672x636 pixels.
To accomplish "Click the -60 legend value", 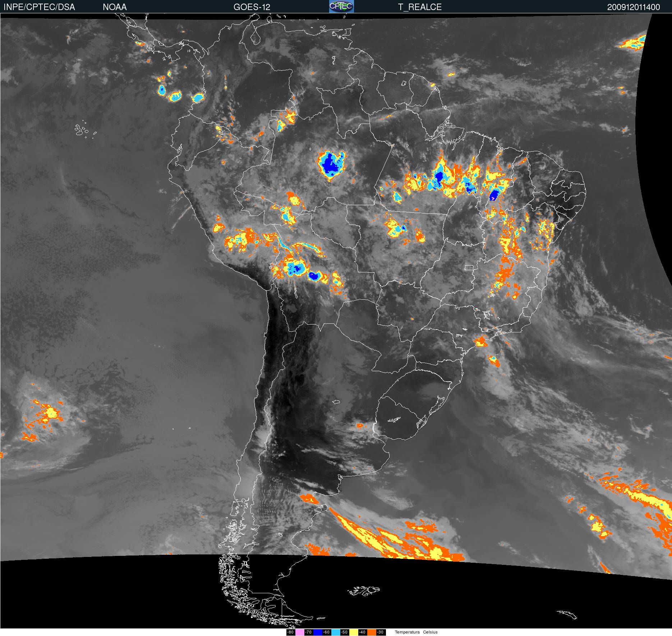I will tap(326, 632).
